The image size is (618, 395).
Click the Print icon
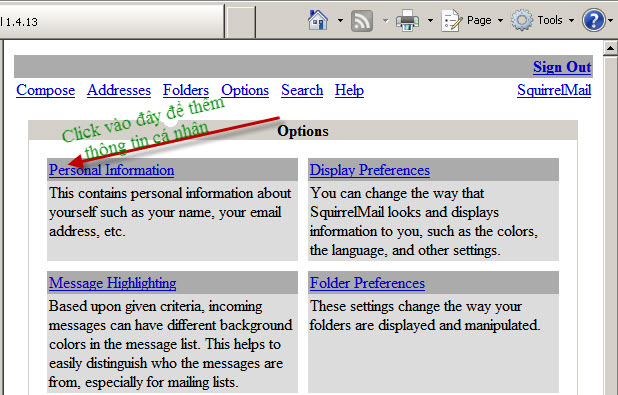(408, 20)
